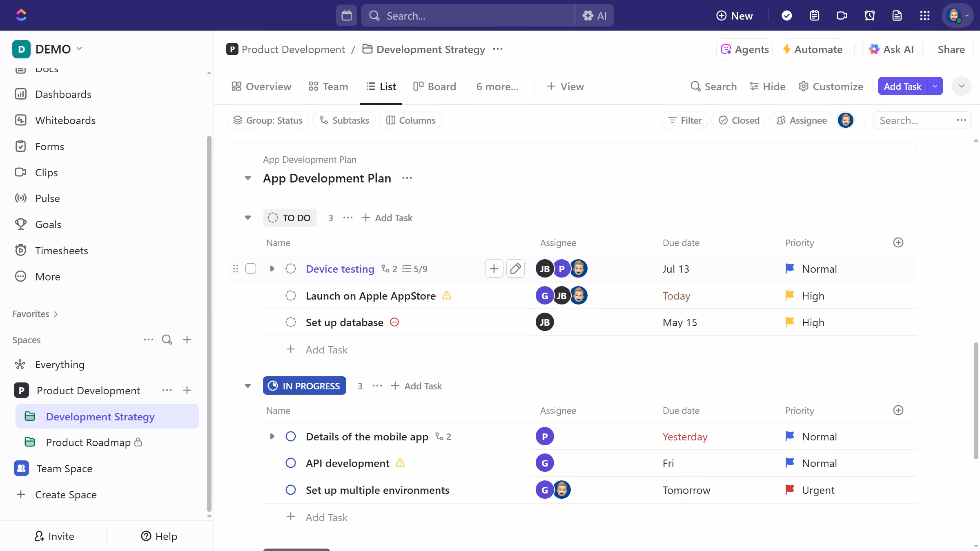Expand the Favorites section
This screenshot has height=551, width=980.
pos(35,314)
